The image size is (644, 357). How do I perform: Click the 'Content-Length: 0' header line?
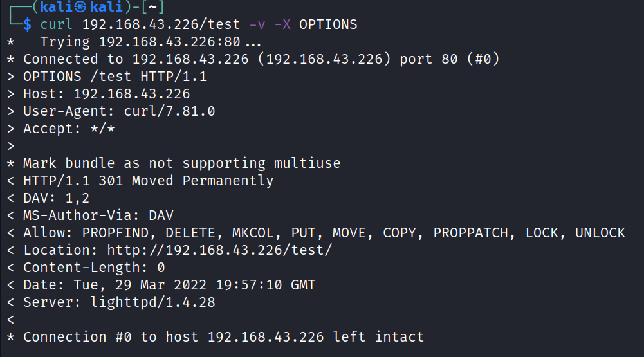(x=94, y=268)
